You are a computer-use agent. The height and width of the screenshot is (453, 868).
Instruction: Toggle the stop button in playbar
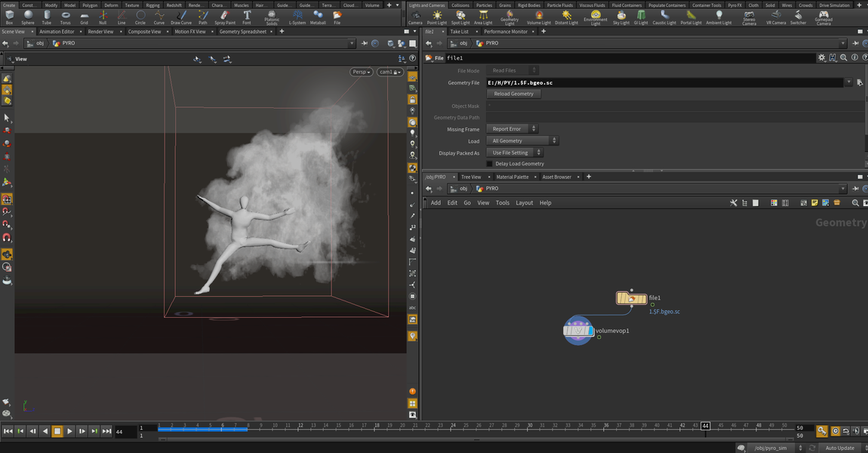pos(57,431)
